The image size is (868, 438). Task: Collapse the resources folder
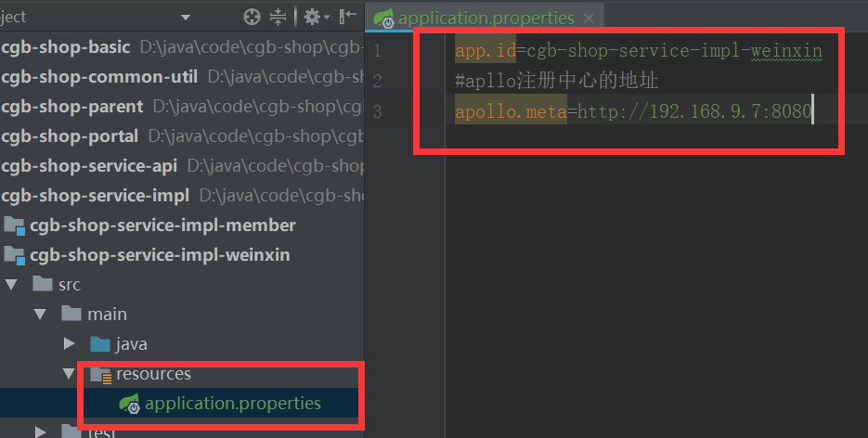[69, 374]
